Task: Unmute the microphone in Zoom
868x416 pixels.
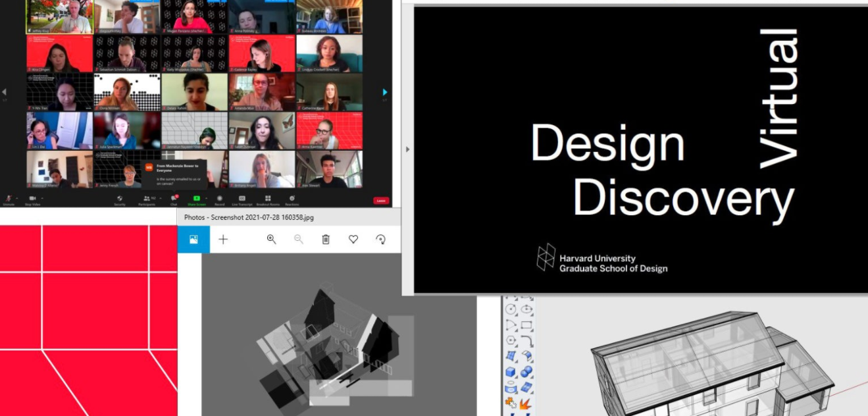Action: 9,199
